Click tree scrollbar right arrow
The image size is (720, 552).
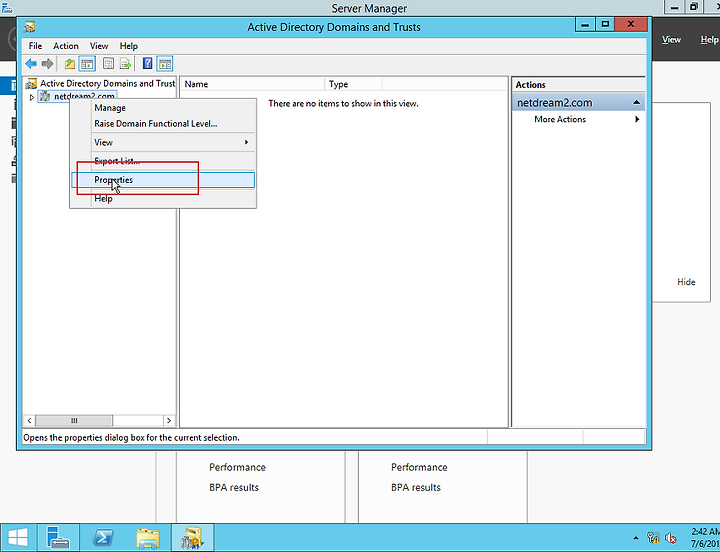169,421
